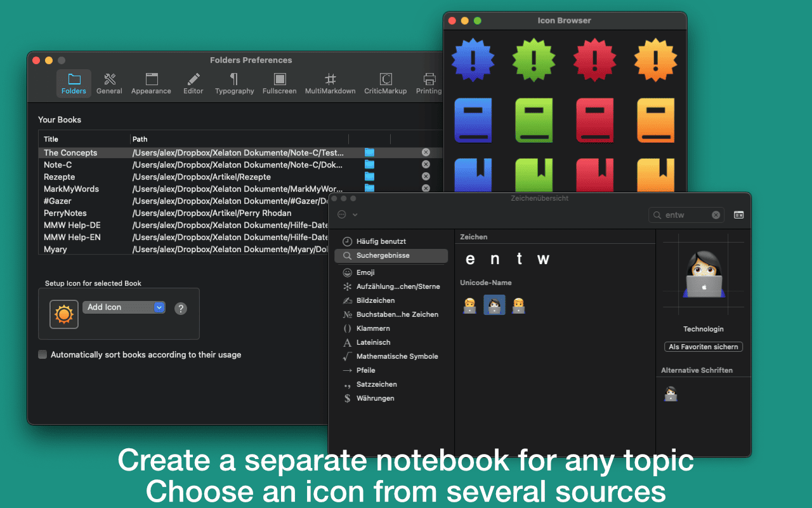
Task: Clear the entw search field
Action: 716,215
